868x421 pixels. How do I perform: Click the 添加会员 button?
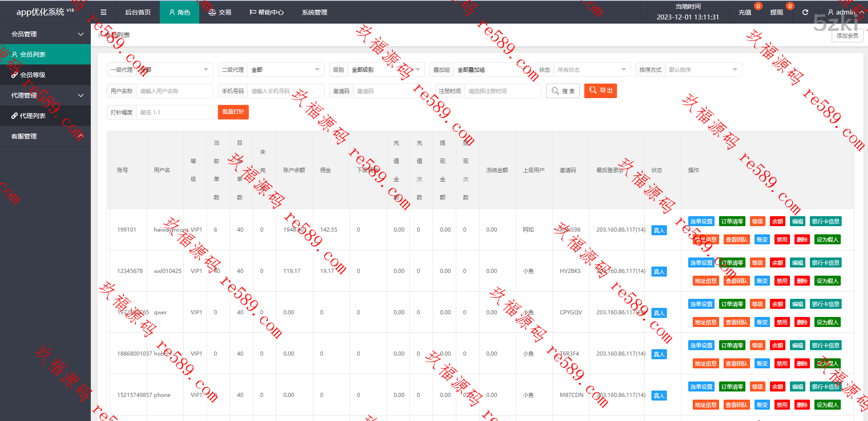click(x=847, y=35)
